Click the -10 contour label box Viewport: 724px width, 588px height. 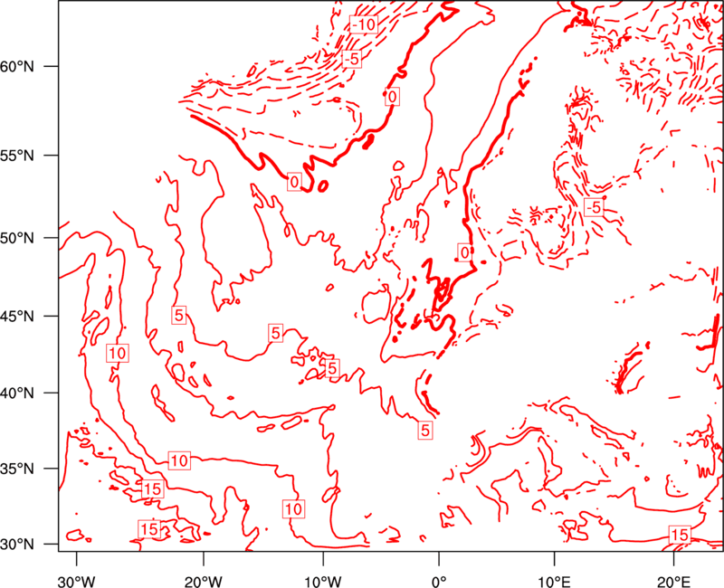[x=364, y=24]
